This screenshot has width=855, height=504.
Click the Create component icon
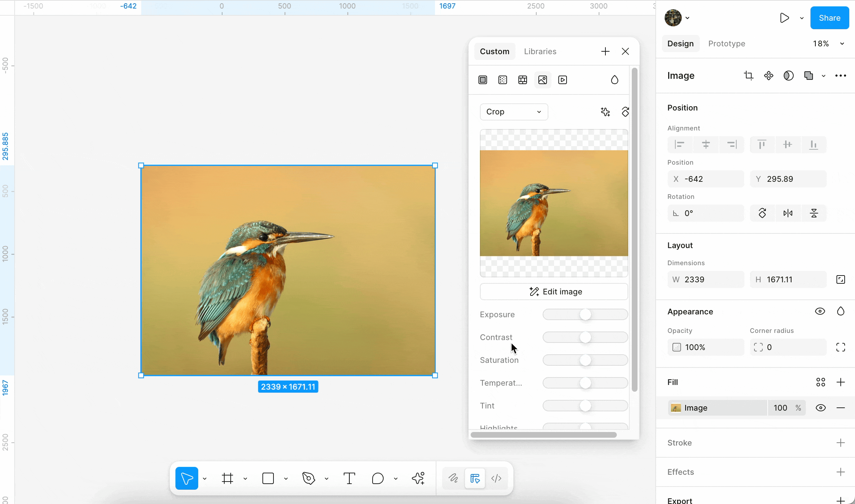[769, 76]
